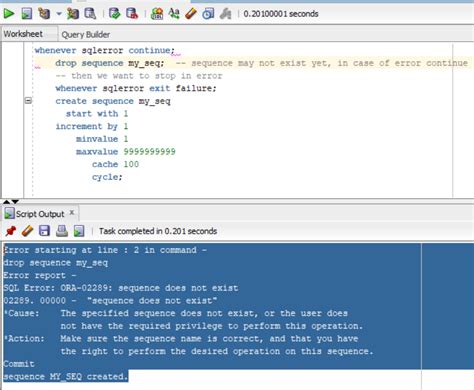Close the Script Output tab

click(x=72, y=213)
